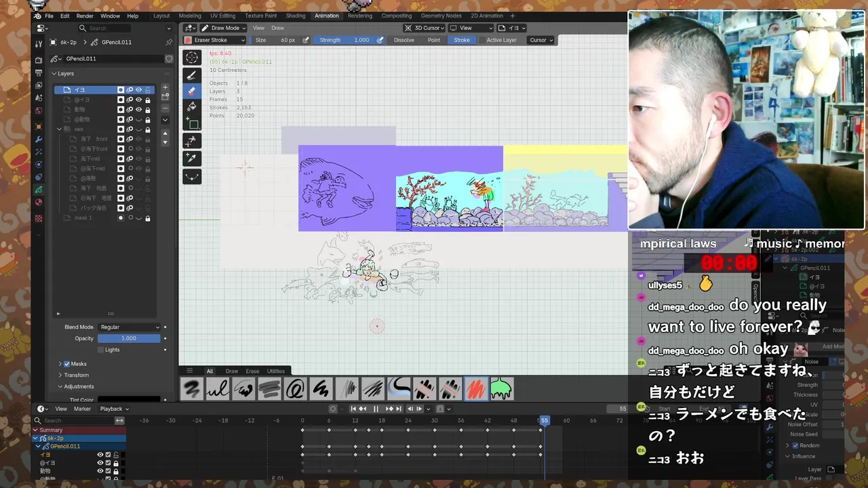
Task: Pin the properties editor context
Action: point(169,42)
